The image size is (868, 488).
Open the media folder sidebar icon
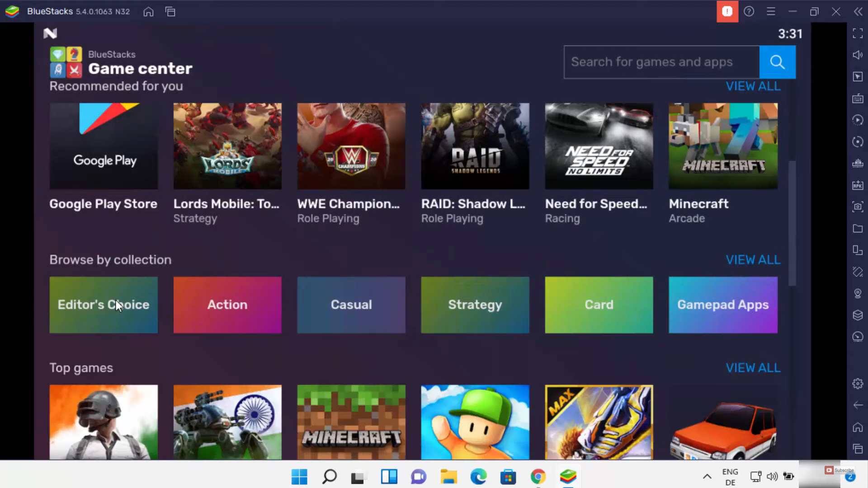coord(858,229)
